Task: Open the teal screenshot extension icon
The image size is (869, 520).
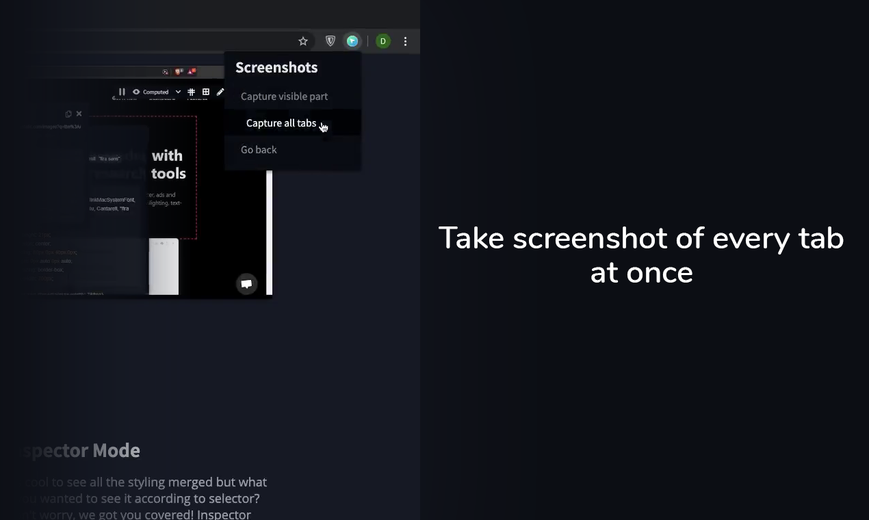Action: pos(352,41)
